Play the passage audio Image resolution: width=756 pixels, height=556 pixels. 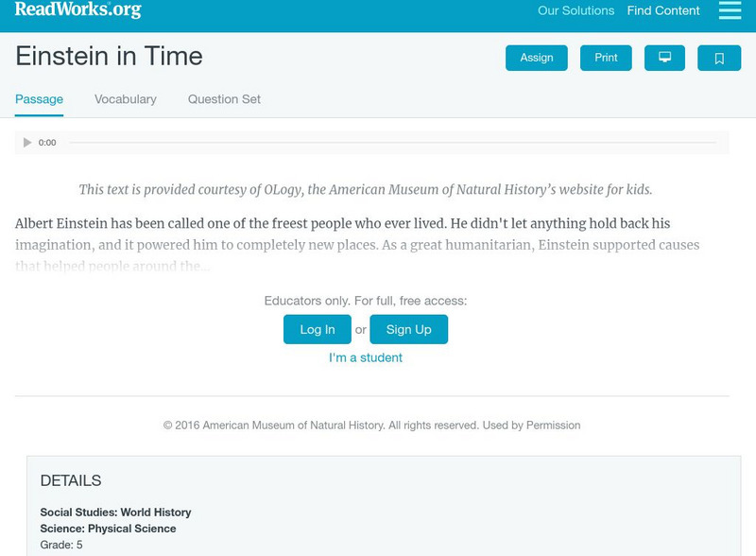point(27,143)
